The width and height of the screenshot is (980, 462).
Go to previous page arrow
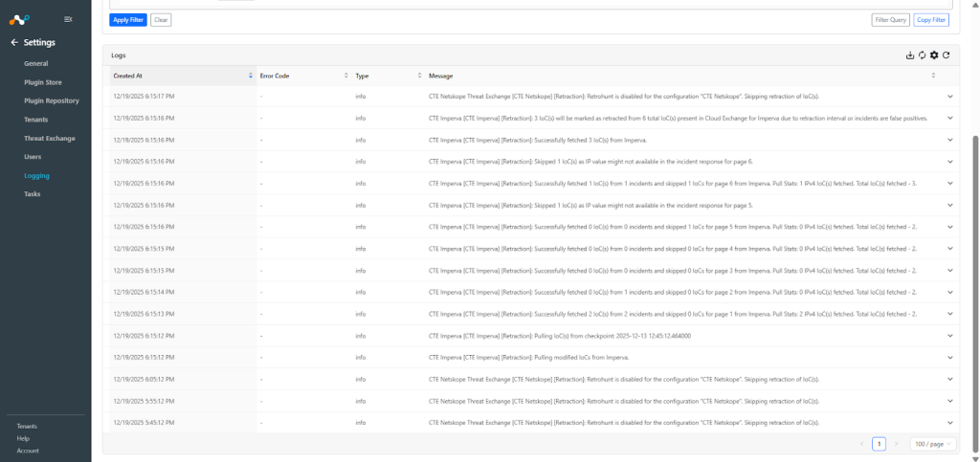click(x=862, y=444)
